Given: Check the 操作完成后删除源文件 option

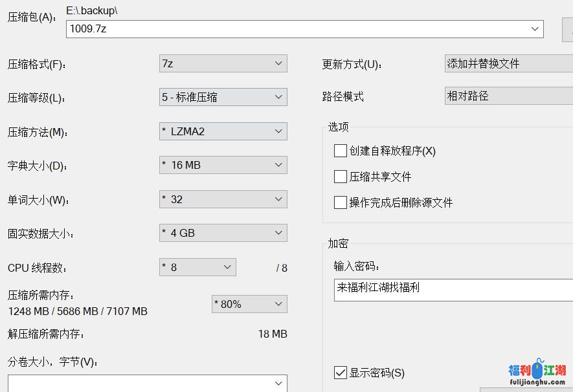Looking at the screenshot, I should click(341, 202).
